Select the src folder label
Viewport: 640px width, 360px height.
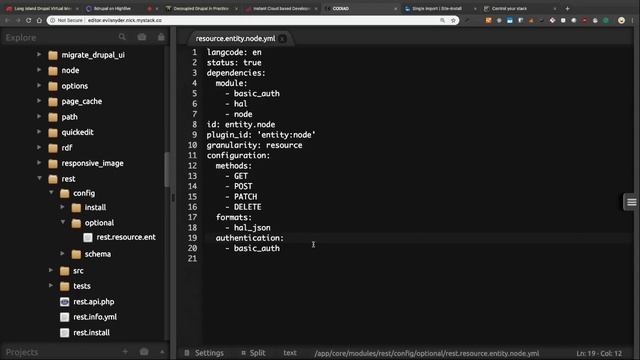pyautogui.click(x=78, y=271)
